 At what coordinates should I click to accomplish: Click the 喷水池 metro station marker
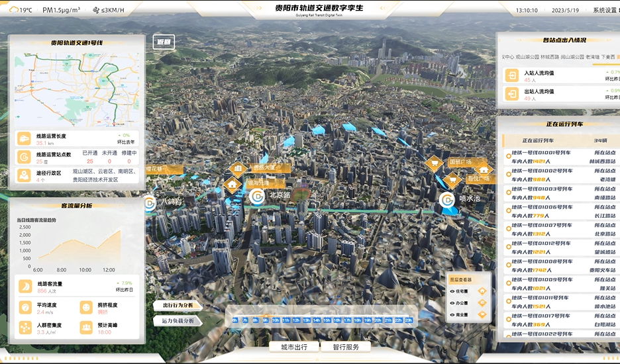click(448, 199)
